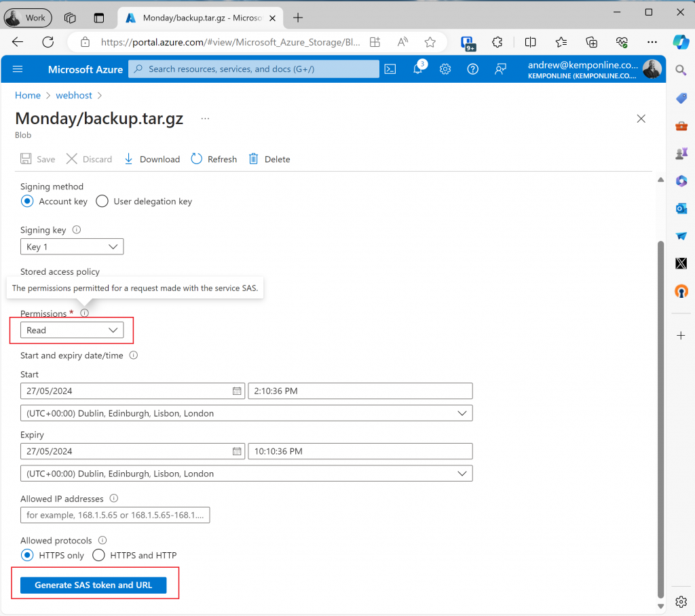Open X (Twitter) icon in sidebar

pos(681,263)
